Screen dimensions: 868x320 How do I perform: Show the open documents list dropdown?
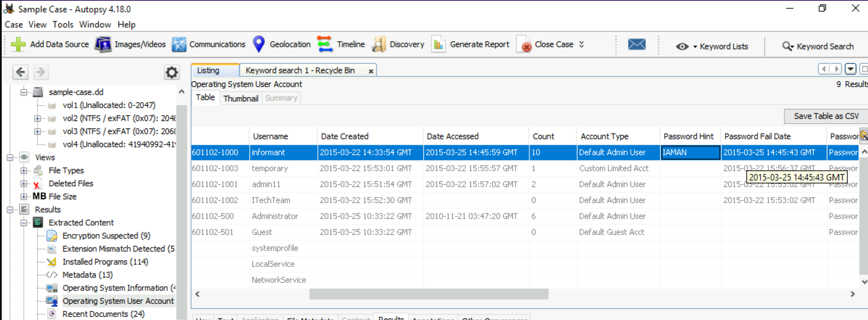pos(850,69)
